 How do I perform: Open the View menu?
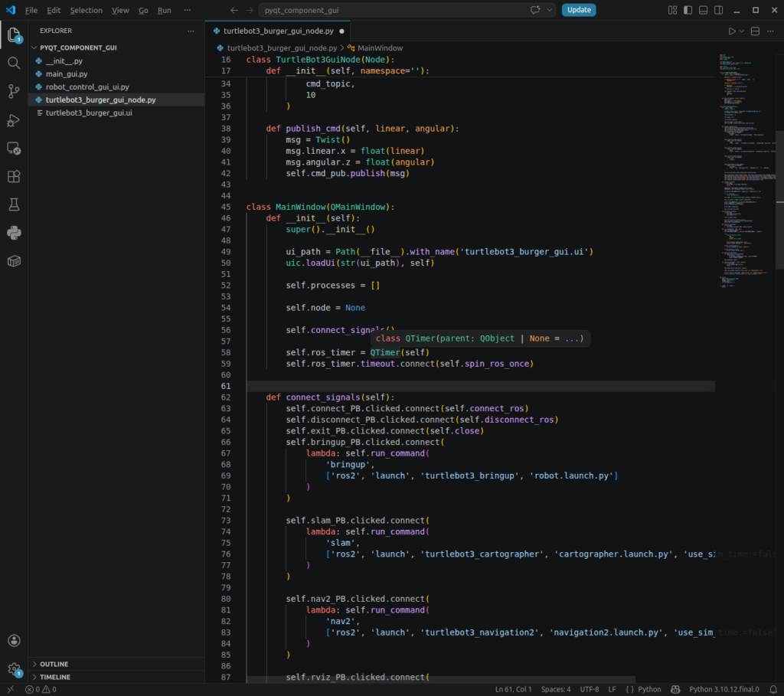pyautogui.click(x=120, y=10)
